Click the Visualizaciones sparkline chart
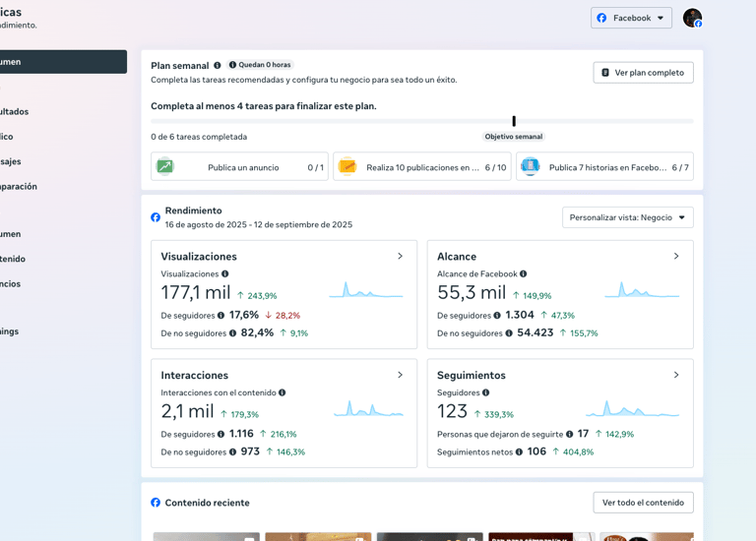 pyautogui.click(x=366, y=290)
